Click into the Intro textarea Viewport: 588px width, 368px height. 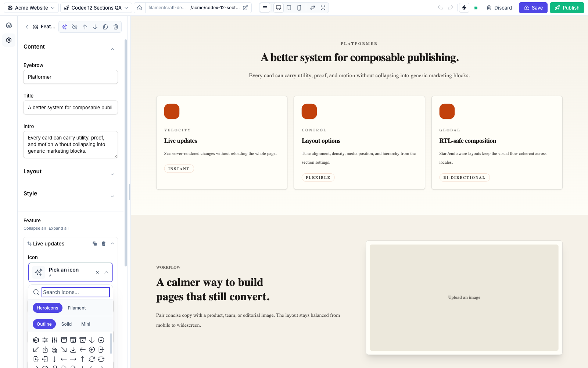[71, 145]
